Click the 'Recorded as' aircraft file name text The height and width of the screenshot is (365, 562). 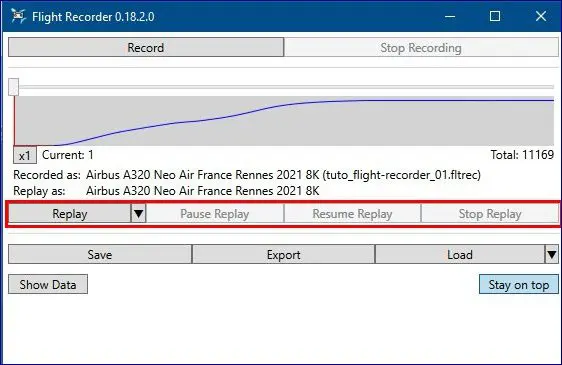tap(283, 175)
